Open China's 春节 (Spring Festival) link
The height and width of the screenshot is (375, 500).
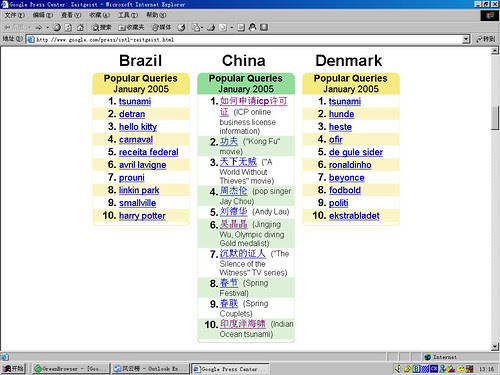[x=229, y=283]
